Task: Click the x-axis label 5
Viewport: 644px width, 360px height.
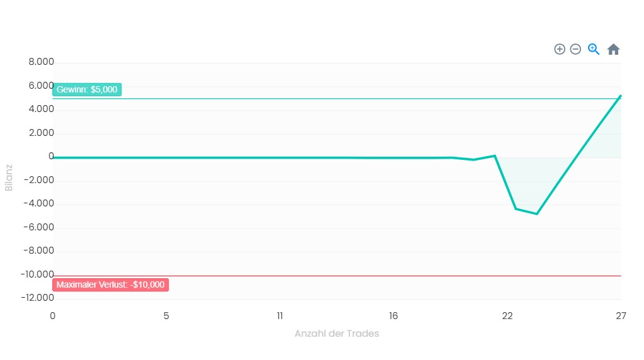Action: pos(166,316)
